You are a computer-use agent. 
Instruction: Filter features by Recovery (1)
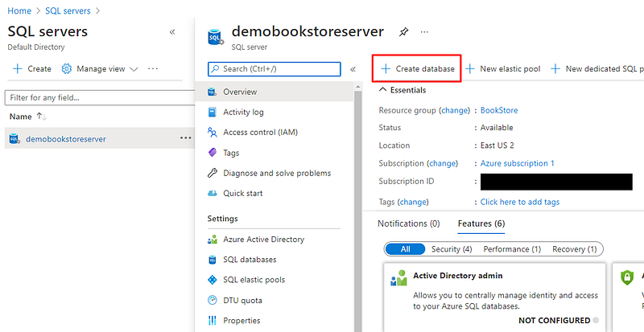pos(575,249)
